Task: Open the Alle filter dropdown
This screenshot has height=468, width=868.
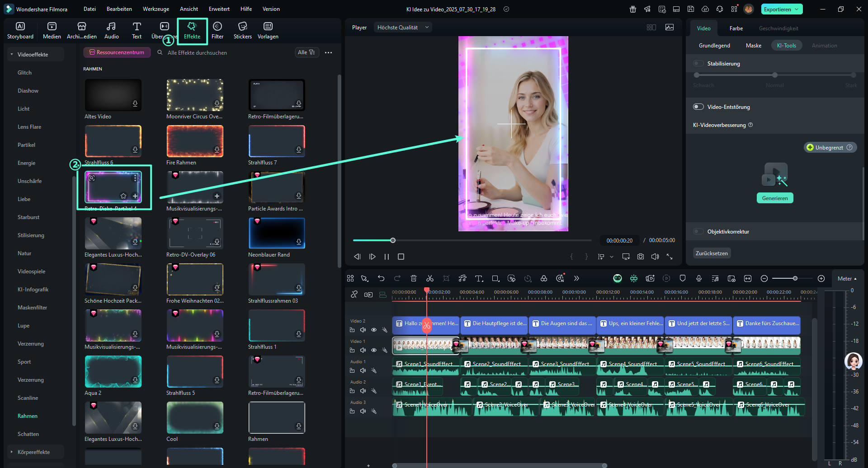Action: click(307, 52)
